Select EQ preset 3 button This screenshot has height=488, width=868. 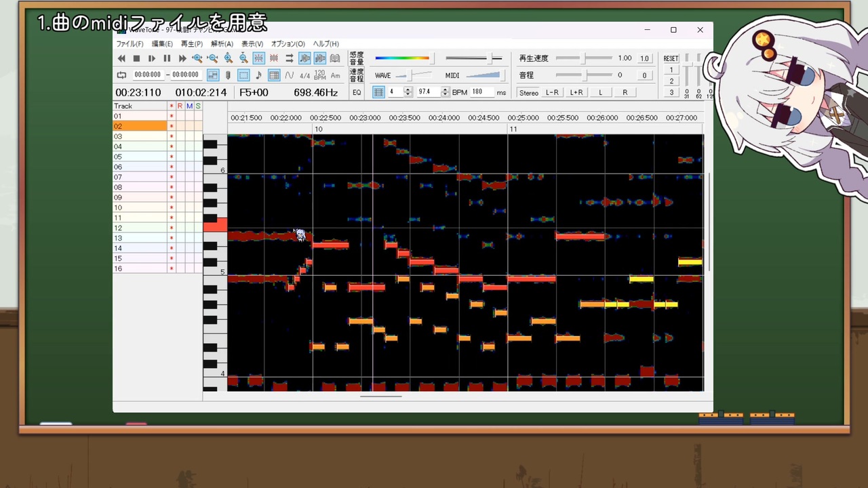(671, 93)
